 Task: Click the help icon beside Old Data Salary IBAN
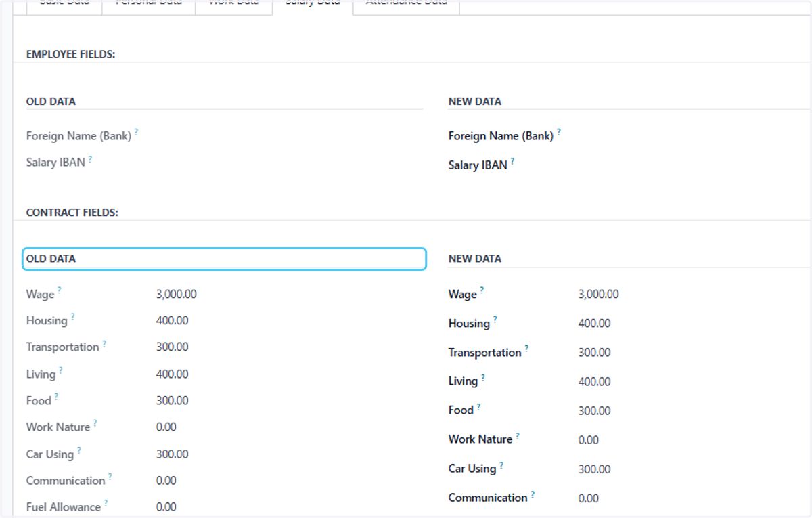pos(90,159)
